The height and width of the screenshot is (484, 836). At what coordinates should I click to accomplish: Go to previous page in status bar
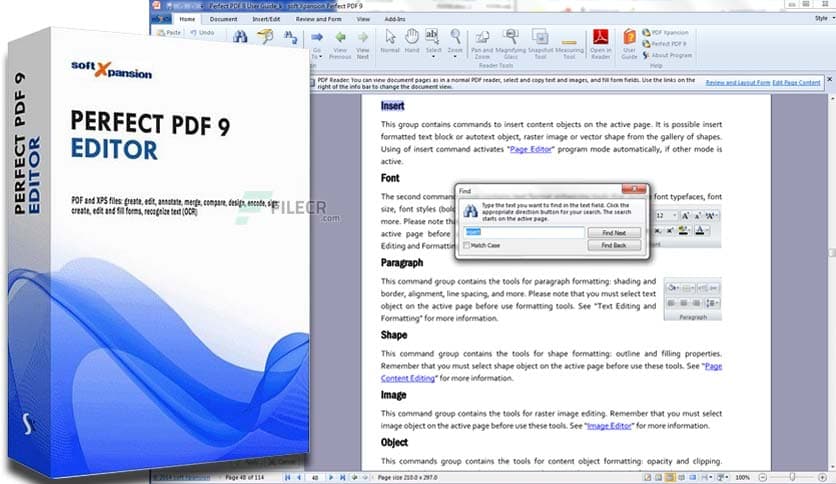click(299, 478)
